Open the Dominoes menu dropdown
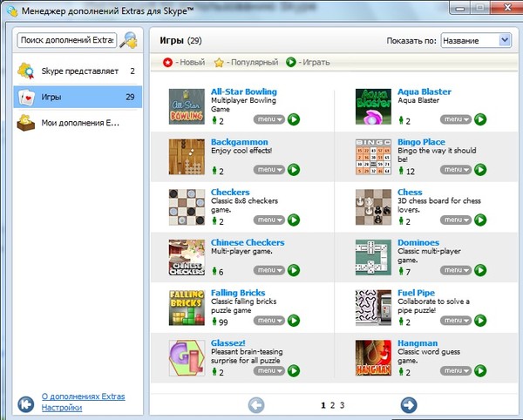 coord(456,270)
